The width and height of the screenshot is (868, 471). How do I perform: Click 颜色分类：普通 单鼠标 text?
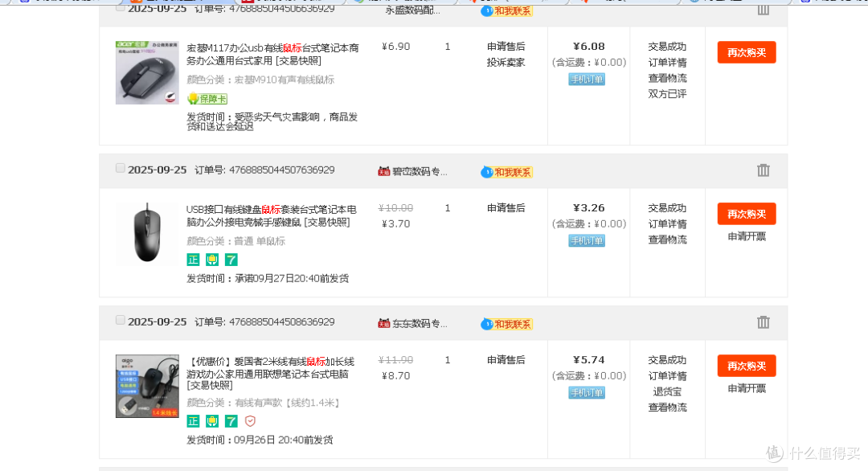235,241
